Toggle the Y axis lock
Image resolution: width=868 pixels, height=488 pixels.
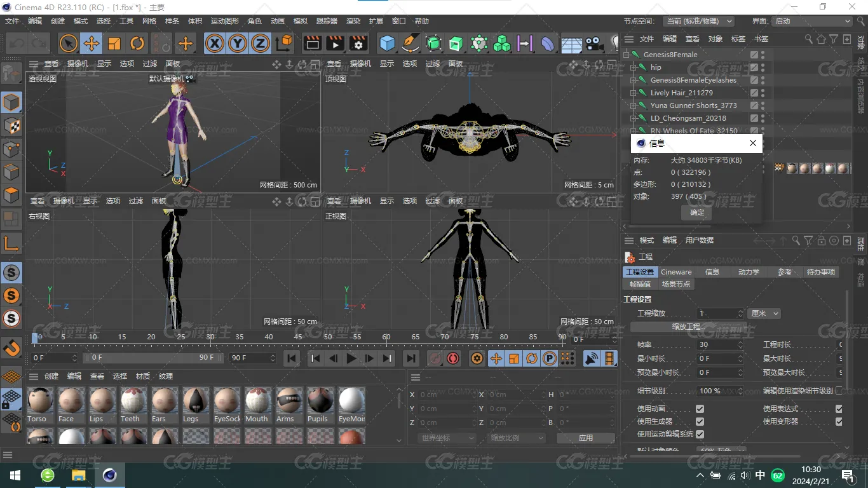pos(238,43)
